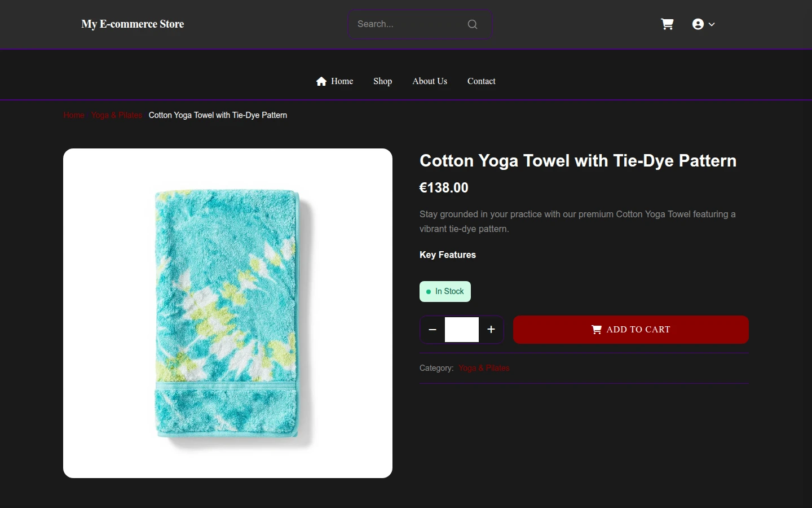Increase quantity with plus button
Screen dimensions: 812x508
click(491, 330)
